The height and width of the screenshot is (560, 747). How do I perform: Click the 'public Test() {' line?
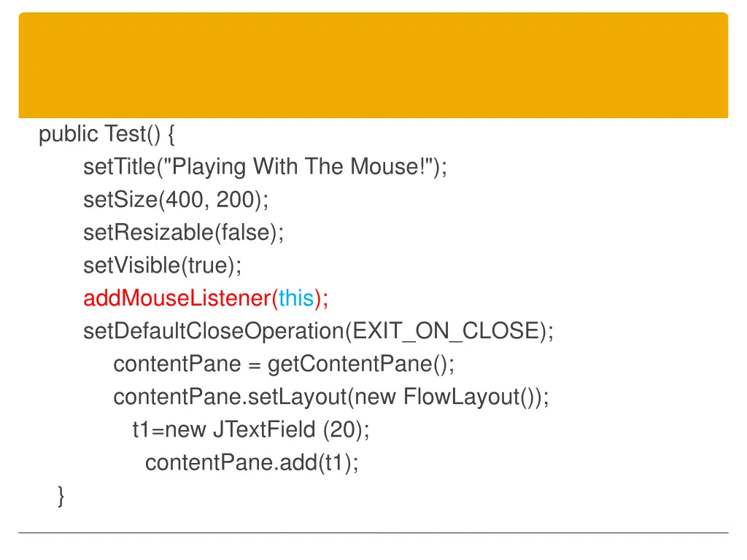pyautogui.click(x=107, y=134)
